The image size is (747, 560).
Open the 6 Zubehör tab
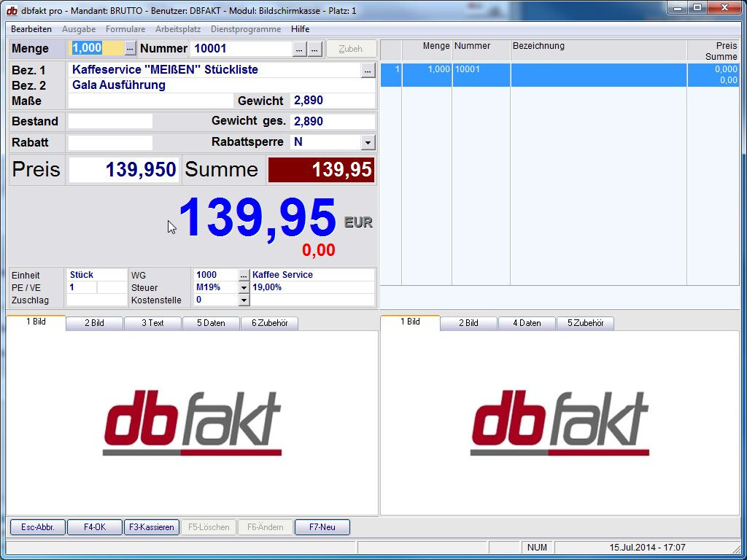click(x=270, y=322)
